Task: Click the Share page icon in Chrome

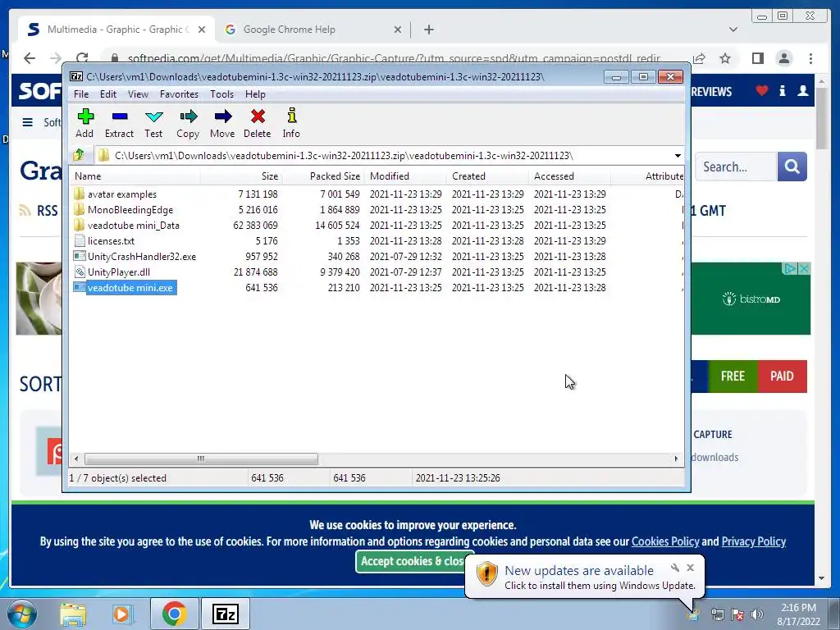Action: click(699, 58)
